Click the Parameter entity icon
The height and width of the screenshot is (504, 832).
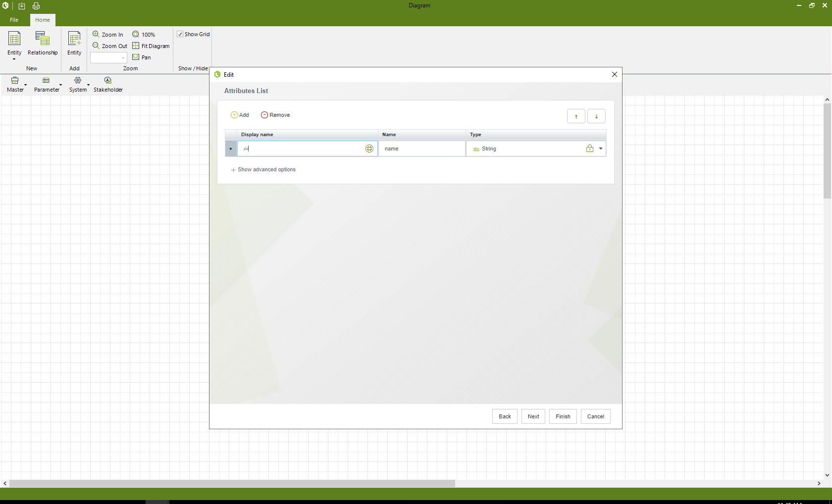(x=46, y=80)
